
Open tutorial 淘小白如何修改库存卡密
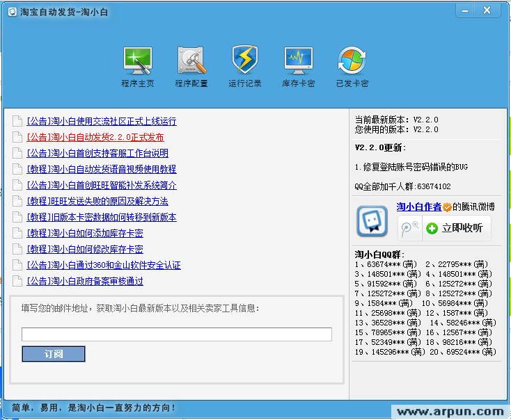click(85, 249)
